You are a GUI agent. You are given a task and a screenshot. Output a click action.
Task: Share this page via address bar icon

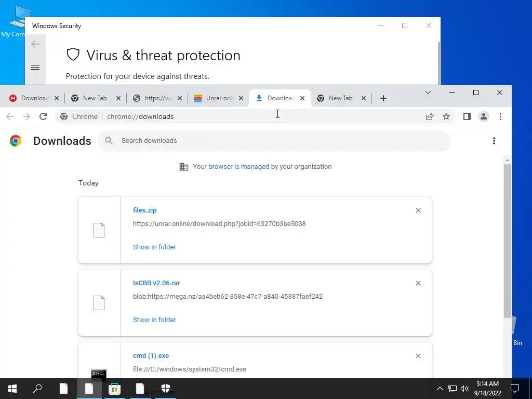point(430,116)
